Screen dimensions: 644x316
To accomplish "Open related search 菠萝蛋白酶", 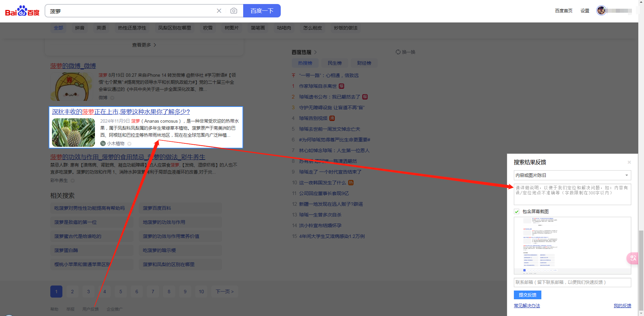I will coord(92,250).
